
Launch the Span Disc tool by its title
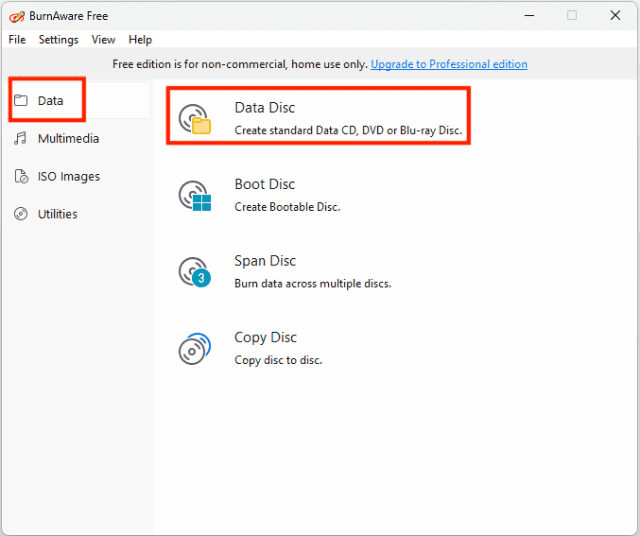[x=265, y=261]
